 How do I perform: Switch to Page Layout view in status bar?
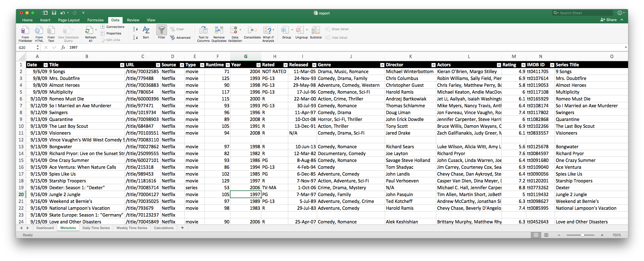tap(546, 235)
